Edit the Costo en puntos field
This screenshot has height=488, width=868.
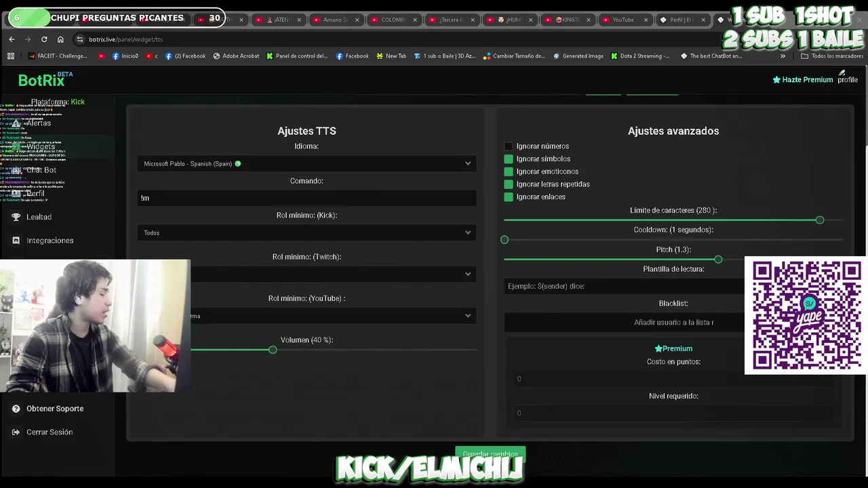[x=673, y=379]
